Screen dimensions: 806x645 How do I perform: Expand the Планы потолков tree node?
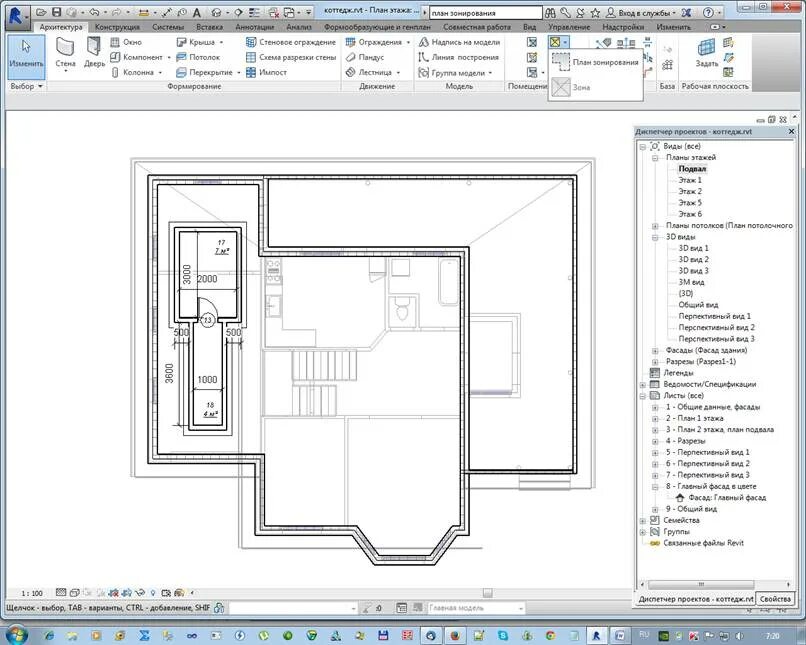[655, 226]
